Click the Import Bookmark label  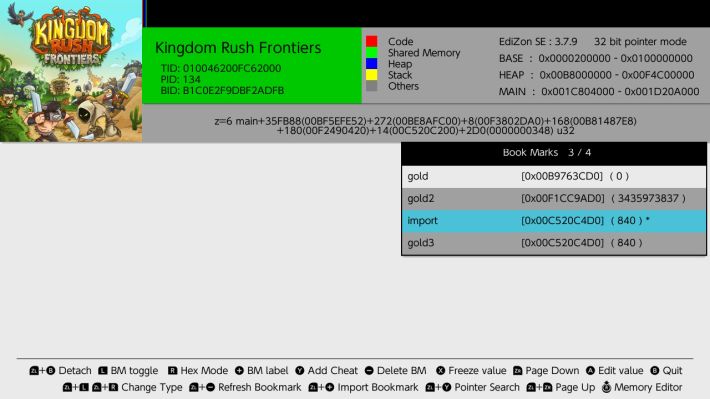[x=378, y=387]
